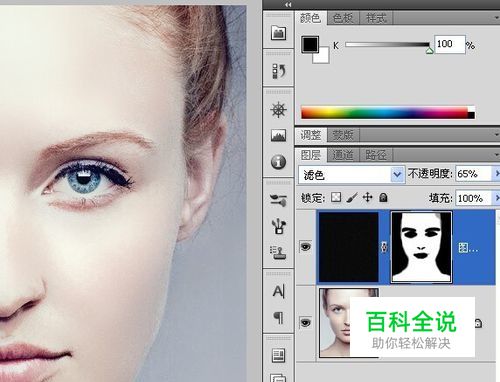This screenshot has height=382, width=500.
Task: Open the fill 100% slider arrow
Action: [496, 198]
